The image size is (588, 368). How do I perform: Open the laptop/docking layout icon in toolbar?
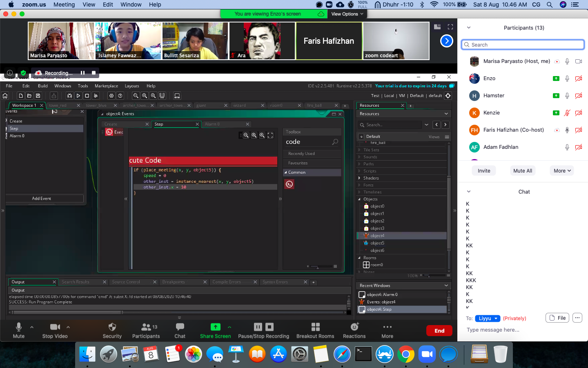tap(177, 96)
